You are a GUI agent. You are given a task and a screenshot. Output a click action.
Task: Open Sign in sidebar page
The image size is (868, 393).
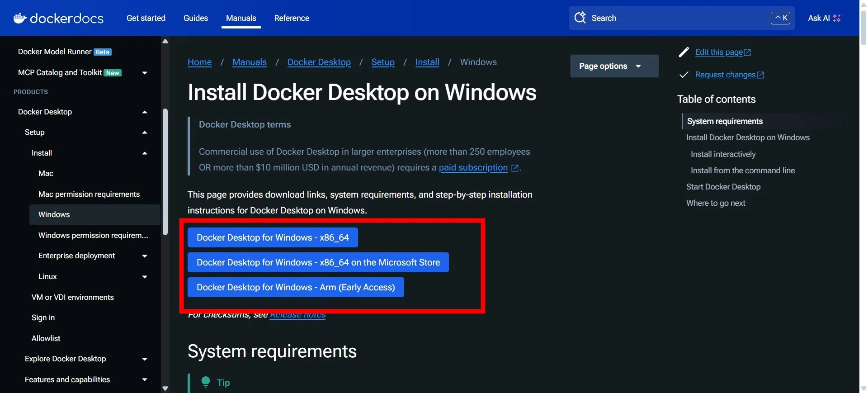click(43, 318)
